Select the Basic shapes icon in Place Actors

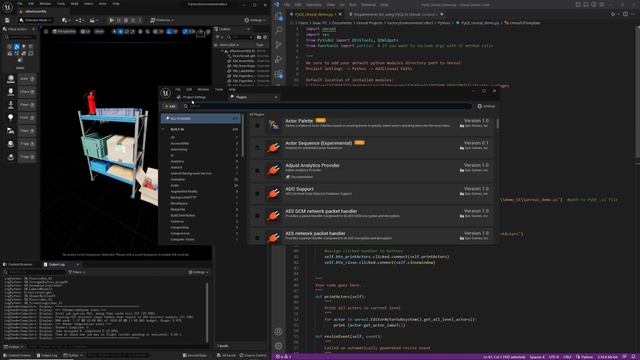[x=17, y=47]
